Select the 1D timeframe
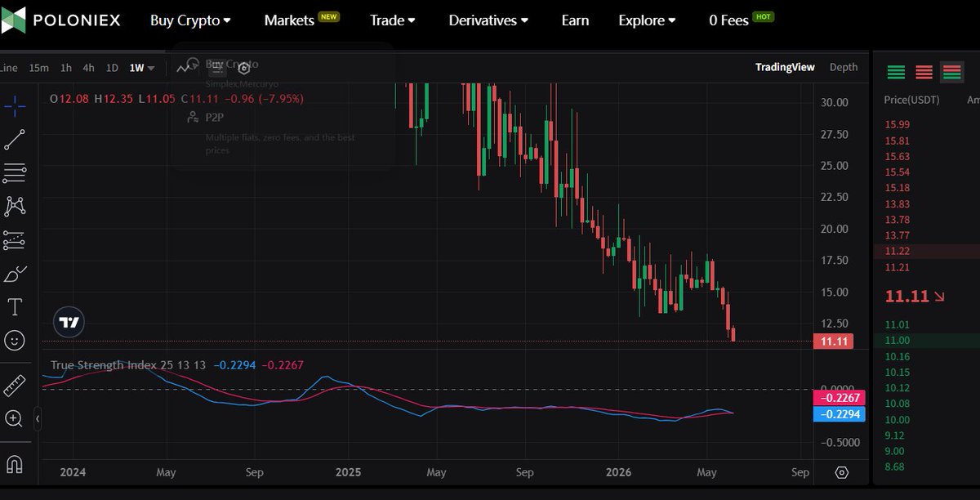The height and width of the screenshot is (500, 980). coord(112,68)
